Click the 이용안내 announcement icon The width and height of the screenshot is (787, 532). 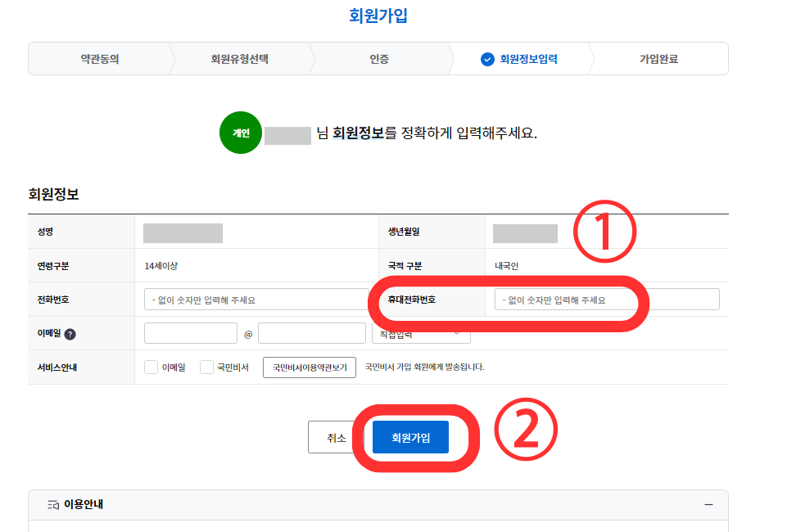53,504
